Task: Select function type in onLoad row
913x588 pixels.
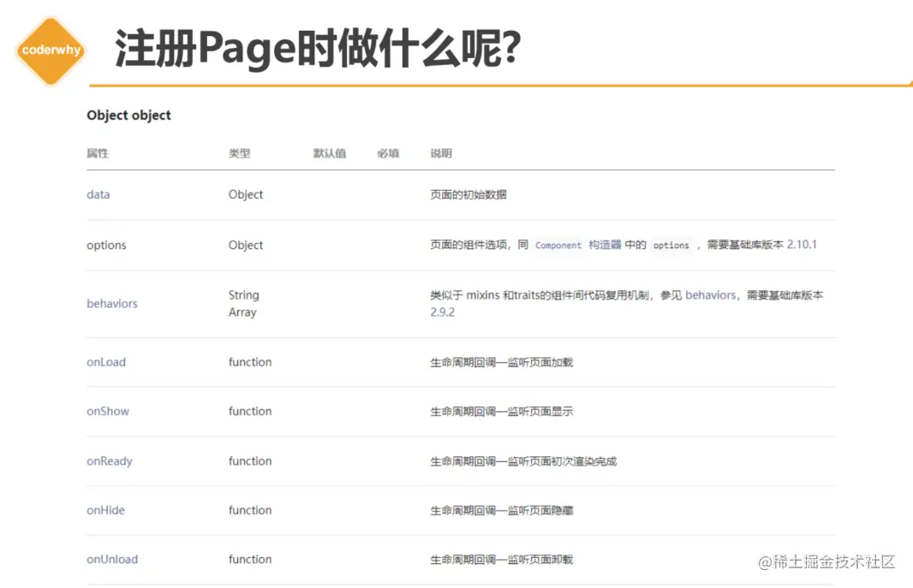Action: 250,362
